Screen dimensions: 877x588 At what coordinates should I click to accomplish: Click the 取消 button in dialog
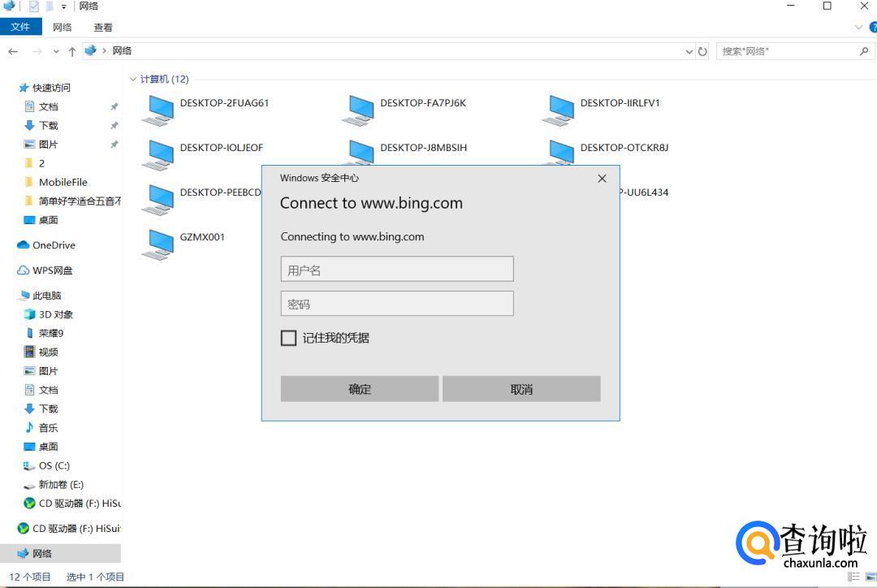[x=521, y=389]
